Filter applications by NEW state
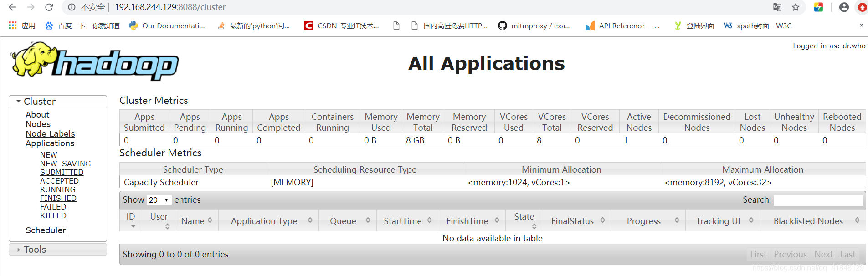Screen dimensions: 868x276 tap(48, 155)
